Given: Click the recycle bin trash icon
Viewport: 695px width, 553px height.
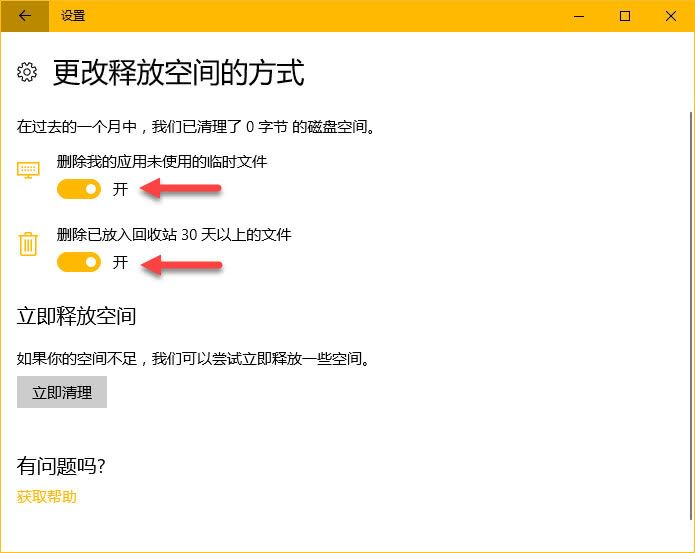Looking at the screenshot, I should [28, 243].
